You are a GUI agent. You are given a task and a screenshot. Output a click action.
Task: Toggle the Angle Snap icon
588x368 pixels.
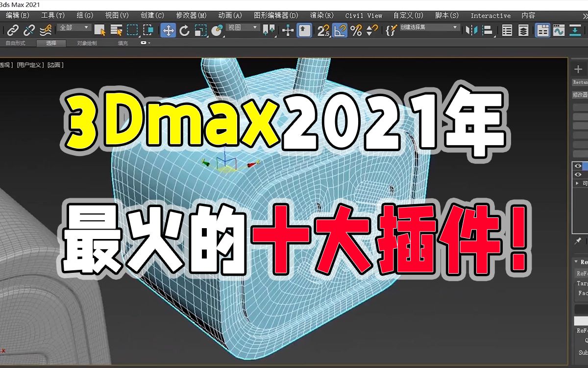coord(340,30)
